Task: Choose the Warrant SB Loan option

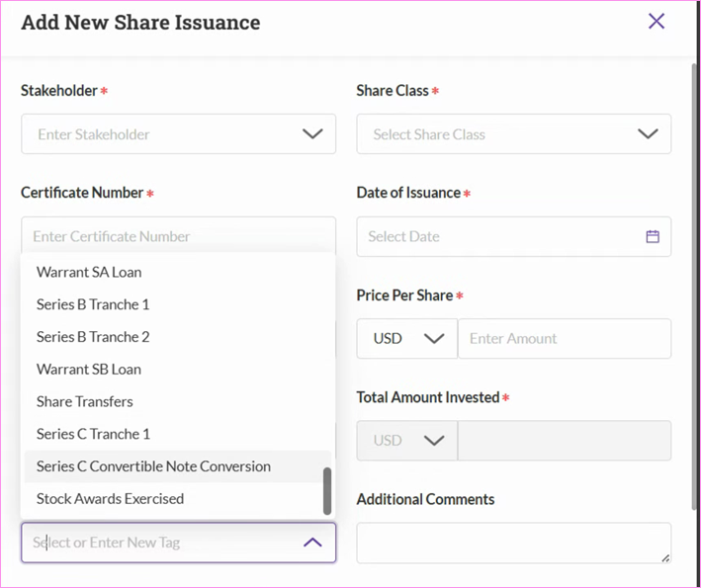Action: click(178, 370)
